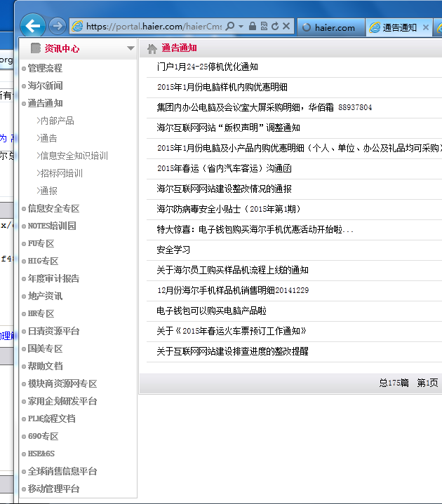The height and width of the screenshot is (504, 442).
Task: Open FU专区 in sidebar
Action: 41,244
